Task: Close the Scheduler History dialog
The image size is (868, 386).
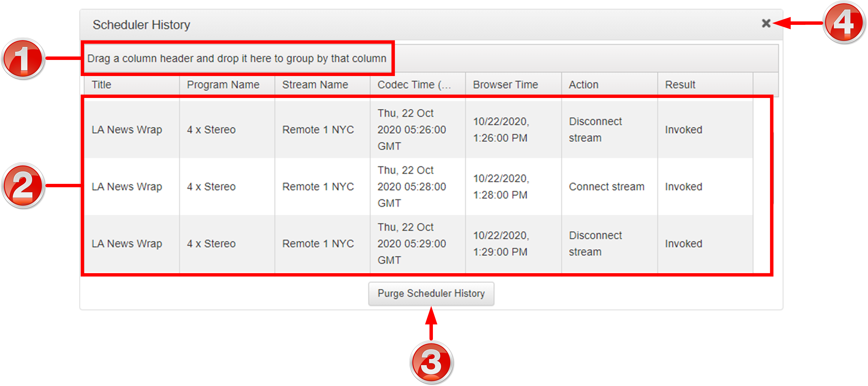Action: tap(766, 23)
